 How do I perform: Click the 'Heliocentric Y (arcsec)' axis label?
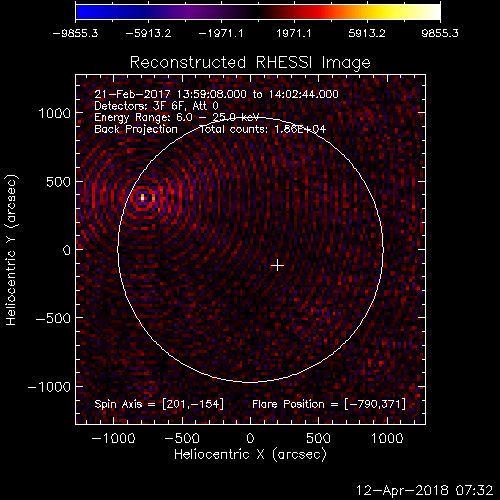coord(11,250)
